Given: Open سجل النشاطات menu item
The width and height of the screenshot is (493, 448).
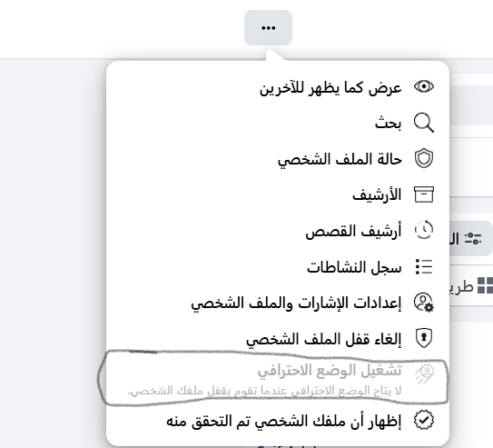Looking at the screenshot, I should pos(278,267).
